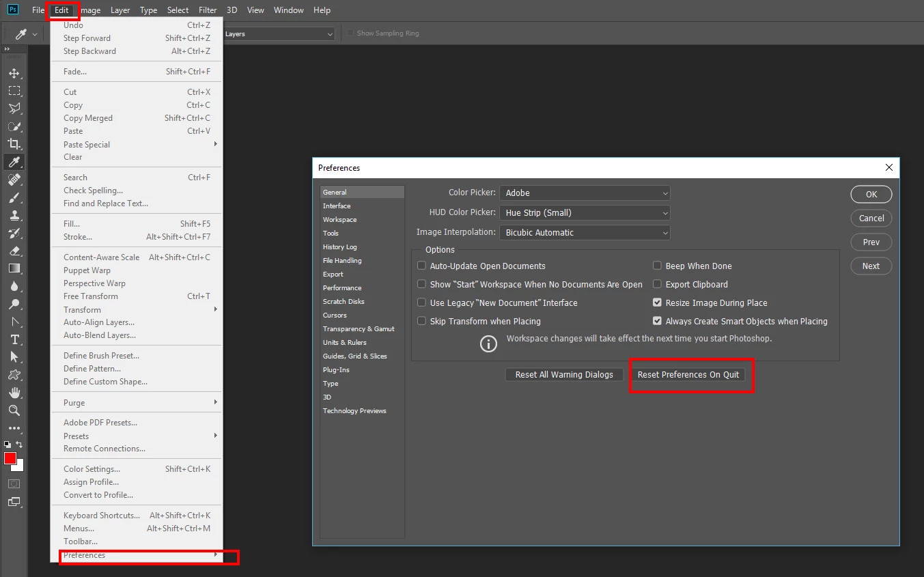Screen dimensions: 924x577
Task: Click Cancel in Preferences dialog
Action: (871, 219)
